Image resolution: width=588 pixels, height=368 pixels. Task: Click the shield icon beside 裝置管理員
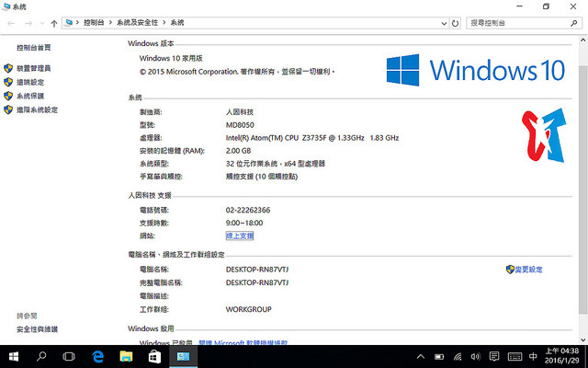click(x=8, y=68)
